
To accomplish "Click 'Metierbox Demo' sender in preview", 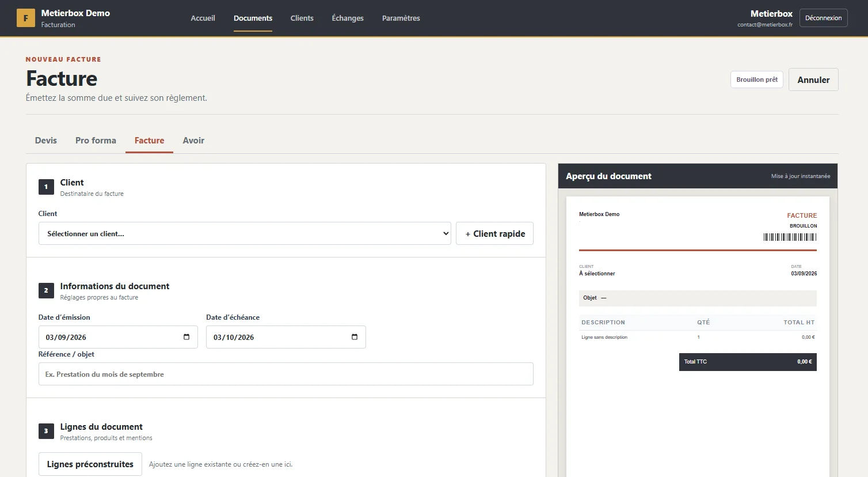I will (x=599, y=214).
